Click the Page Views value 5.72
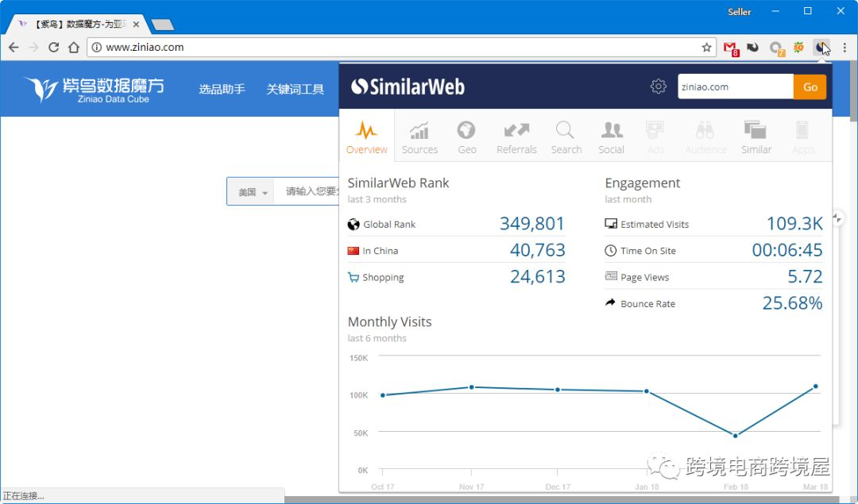Viewport: 858px width, 504px height. pyautogui.click(x=805, y=276)
